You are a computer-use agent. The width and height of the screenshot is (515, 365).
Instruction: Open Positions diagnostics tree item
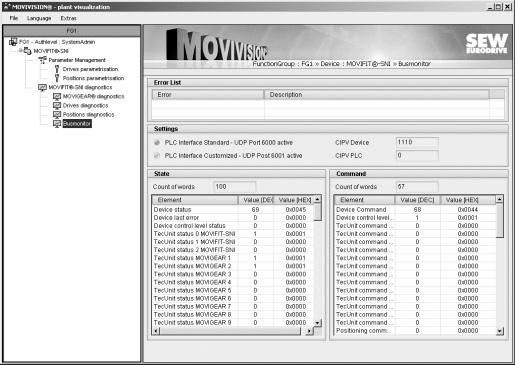(x=89, y=114)
